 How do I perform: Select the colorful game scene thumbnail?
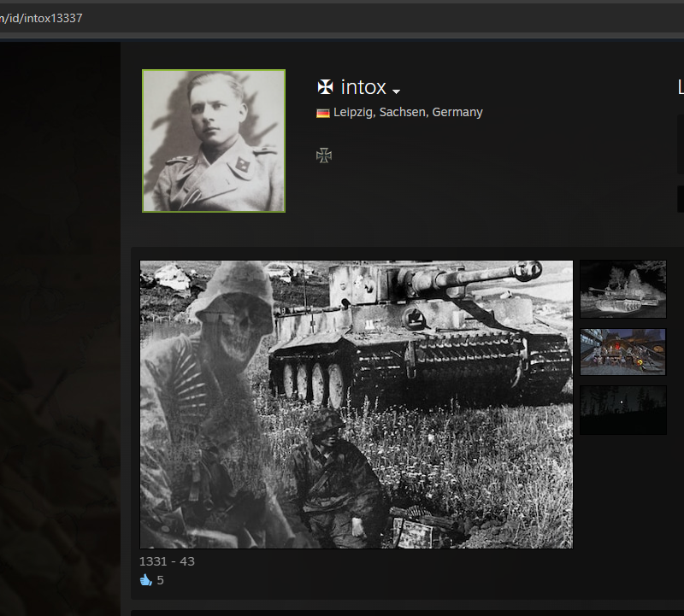(622, 351)
